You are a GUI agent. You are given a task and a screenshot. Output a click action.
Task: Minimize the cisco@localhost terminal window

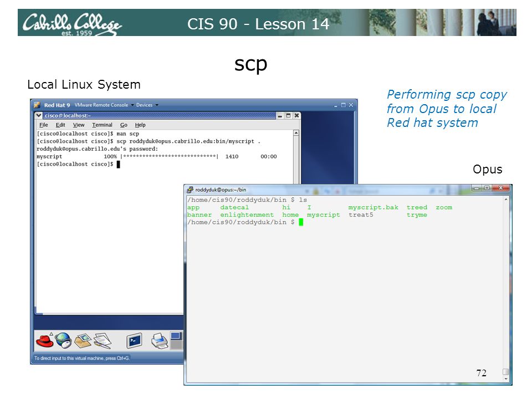280,116
